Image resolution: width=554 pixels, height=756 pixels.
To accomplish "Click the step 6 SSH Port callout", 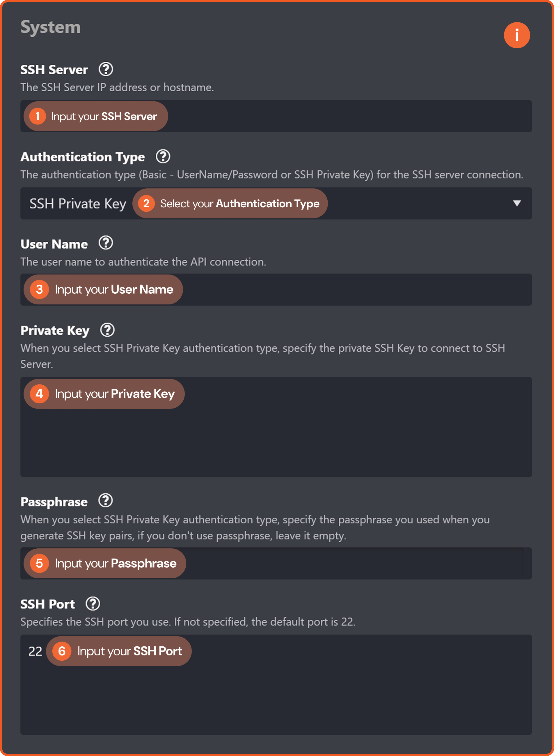I will (119, 651).
